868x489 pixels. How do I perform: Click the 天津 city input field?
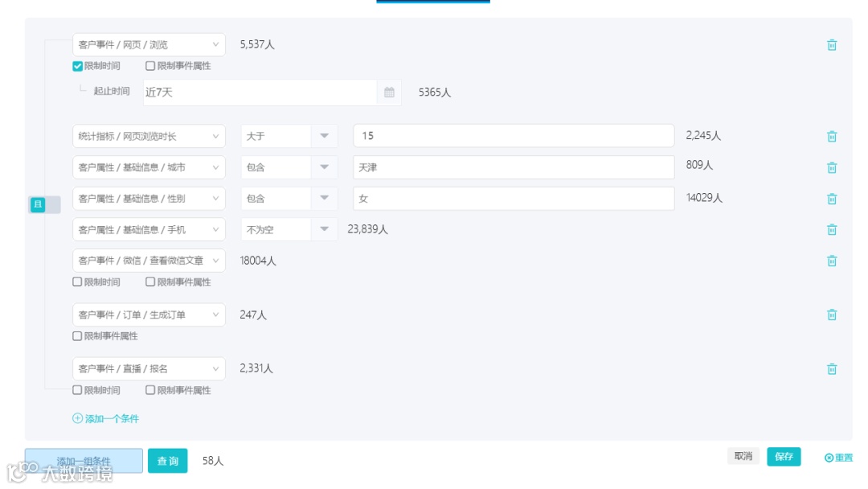tap(513, 167)
